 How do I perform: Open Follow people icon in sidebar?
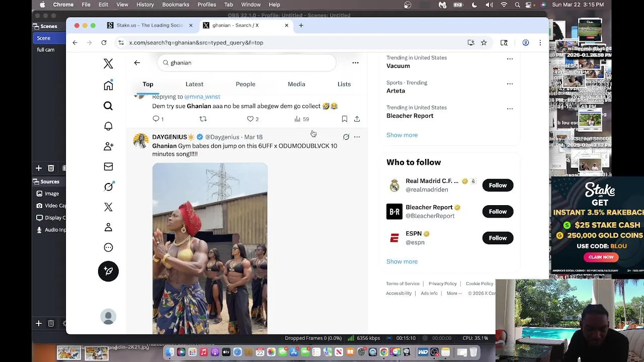[108, 146]
